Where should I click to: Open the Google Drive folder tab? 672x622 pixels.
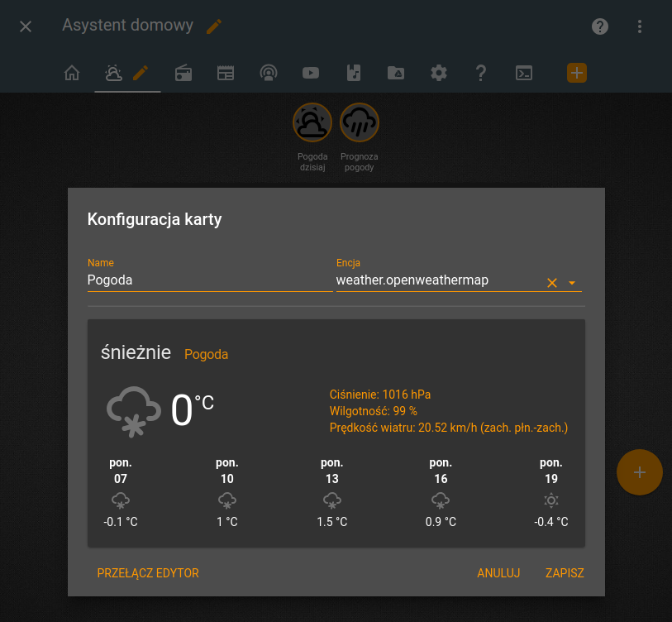point(396,73)
